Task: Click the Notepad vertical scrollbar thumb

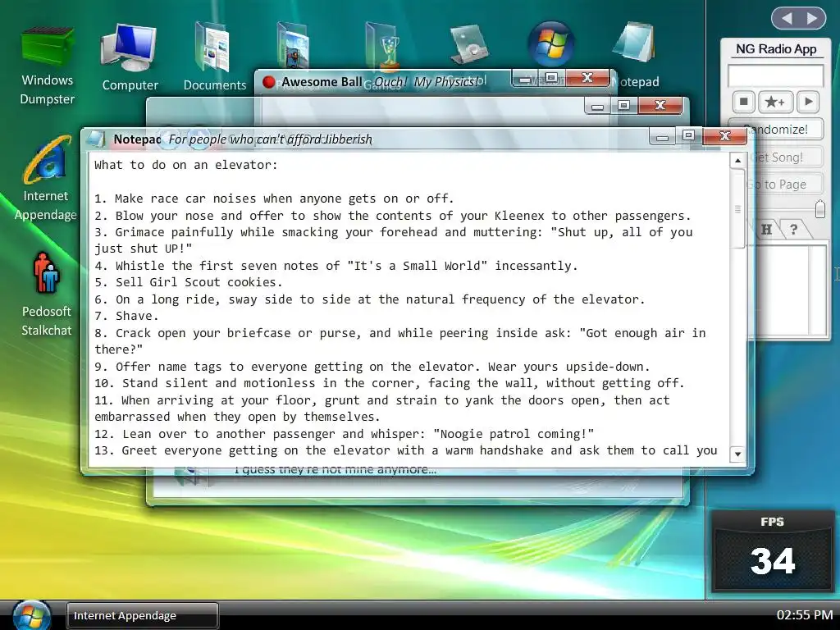Action: [737, 209]
